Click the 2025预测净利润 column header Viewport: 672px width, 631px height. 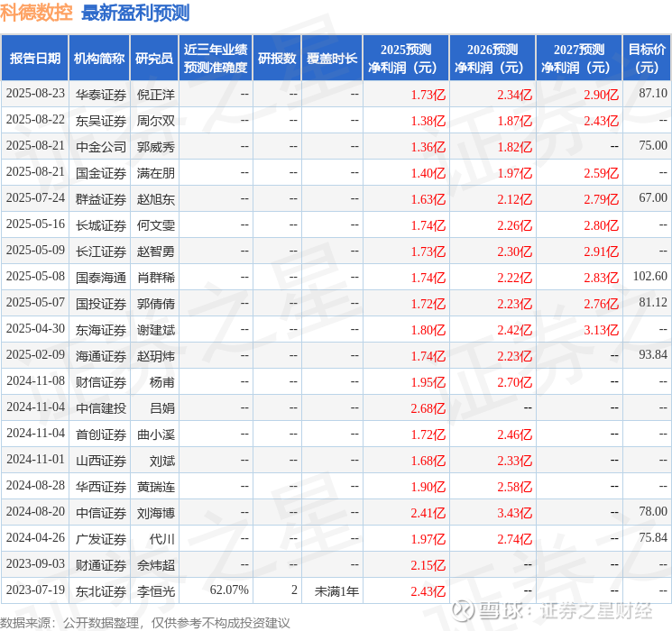coord(406,59)
